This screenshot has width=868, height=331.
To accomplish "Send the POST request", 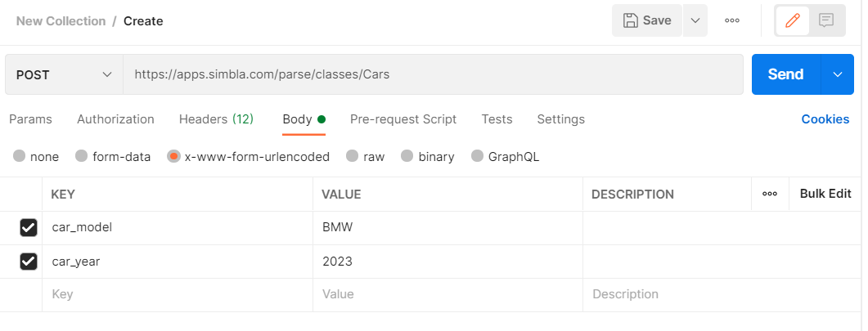I will point(785,74).
